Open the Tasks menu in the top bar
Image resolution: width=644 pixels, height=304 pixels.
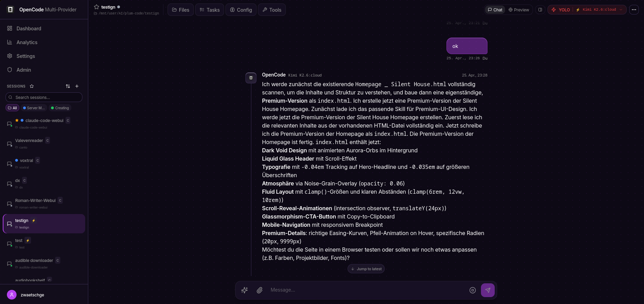[210, 10]
